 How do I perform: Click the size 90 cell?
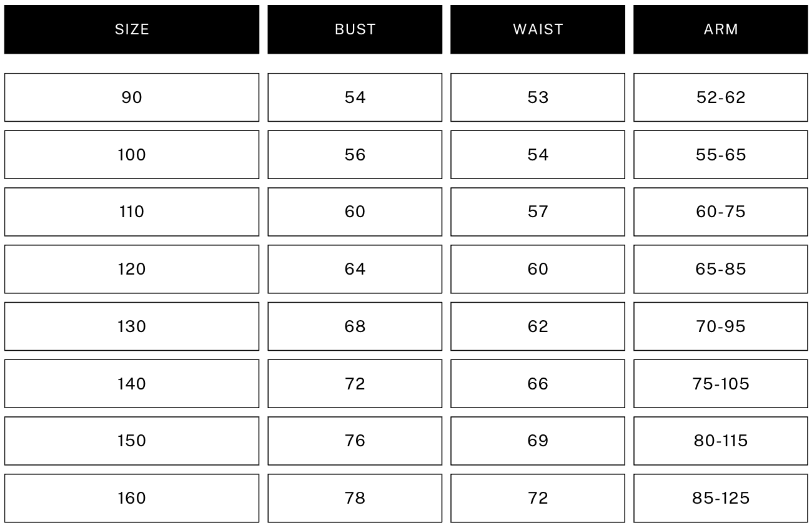132,97
